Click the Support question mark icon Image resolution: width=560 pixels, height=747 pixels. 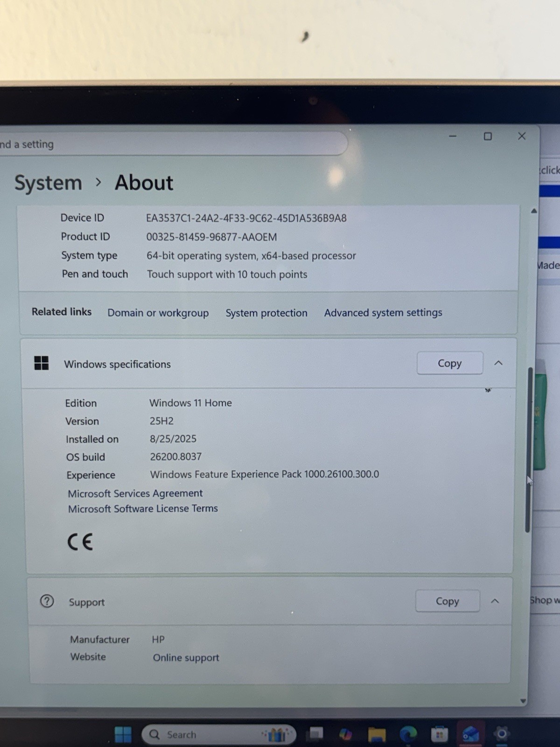pyautogui.click(x=47, y=601)
